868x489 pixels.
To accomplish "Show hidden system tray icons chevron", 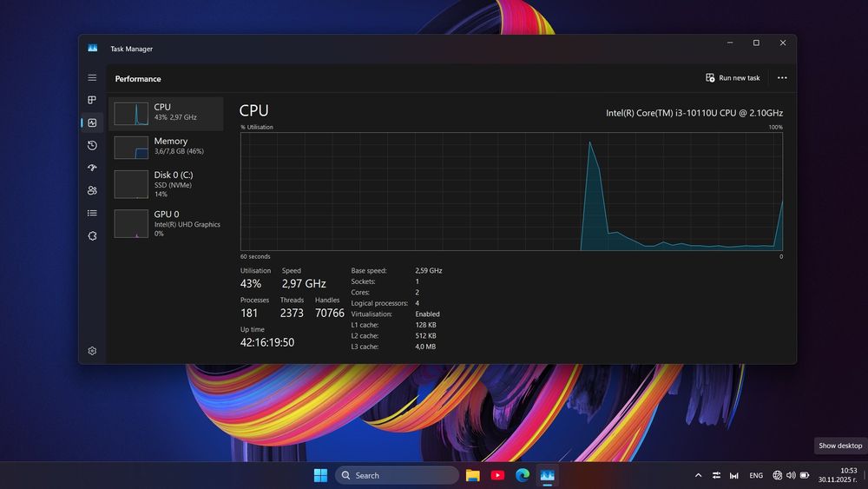I will coord(698,475).
